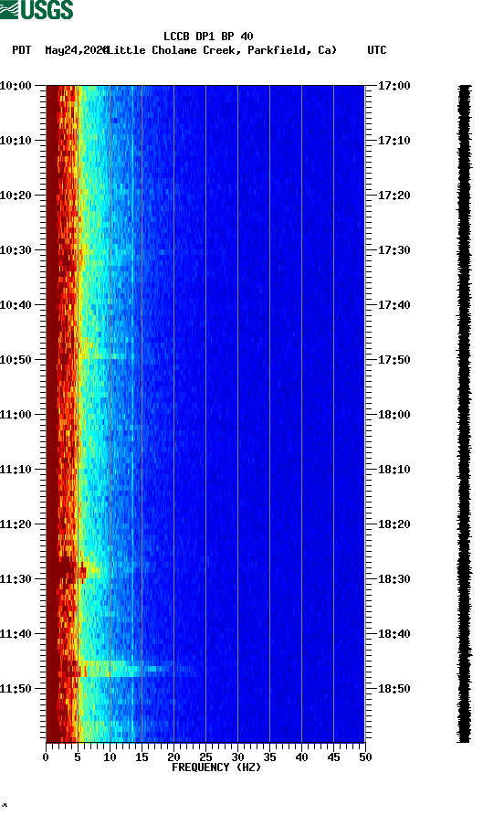
Task: Click the 45 Hz frequency tick label
Action: point(333,757)
